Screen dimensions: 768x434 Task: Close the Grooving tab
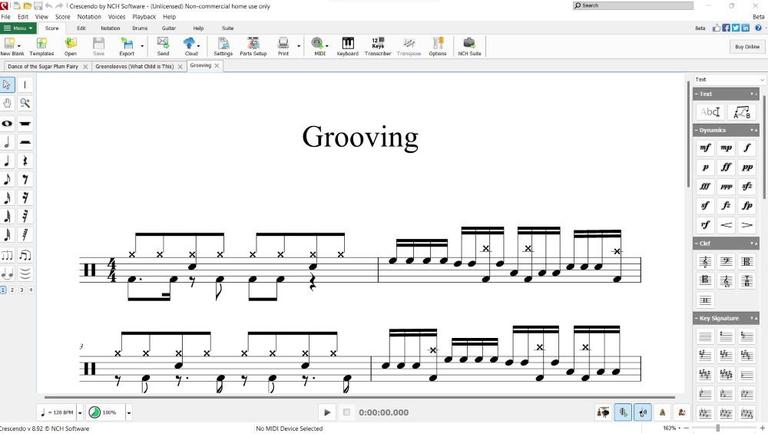click(x=217, y=66)
